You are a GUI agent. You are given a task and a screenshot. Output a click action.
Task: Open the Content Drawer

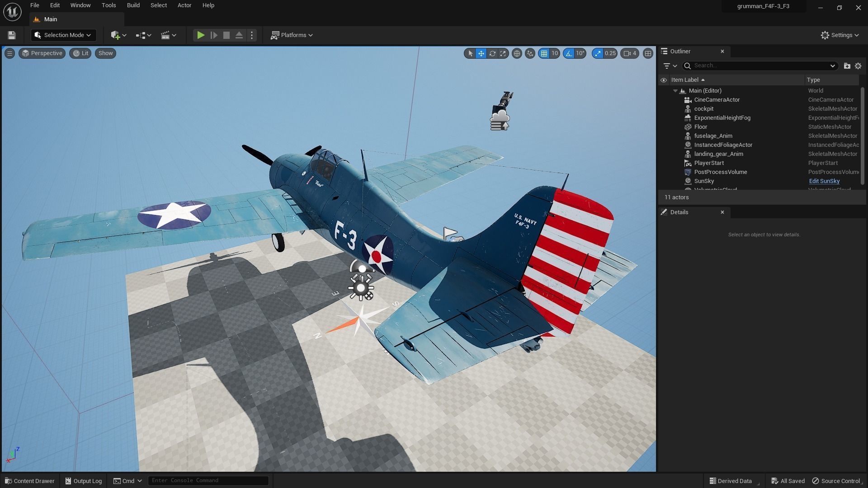pos(29,481)
